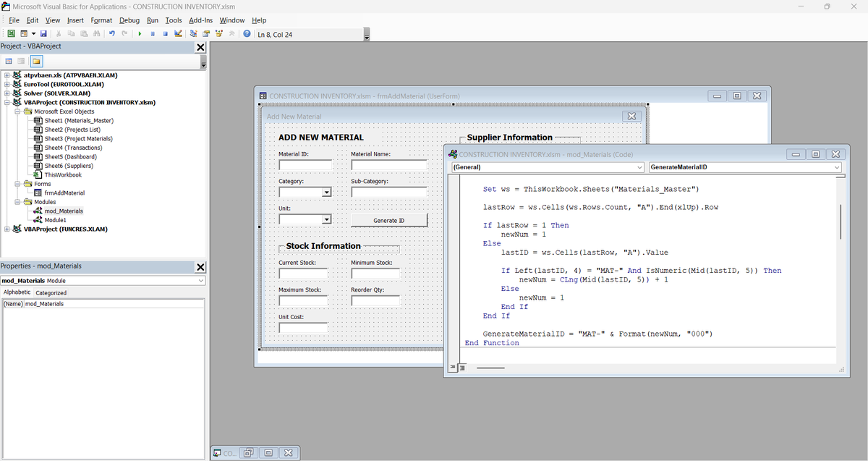Image resolution: width=868 pixels, height=461 pixels.
Task: Close the Project - VBAProject panel
Action: point(200,47)
